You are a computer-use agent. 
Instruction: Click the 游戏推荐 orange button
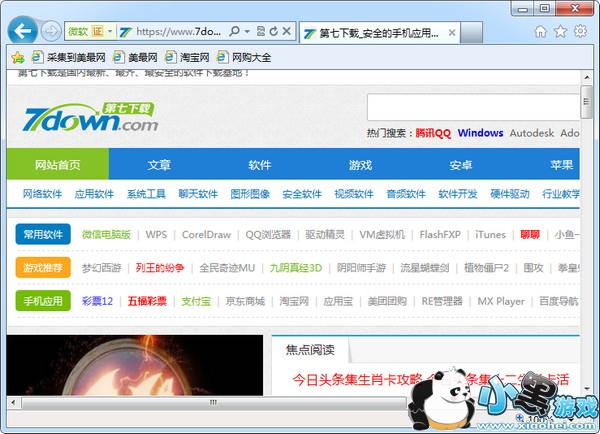point(43,268)
